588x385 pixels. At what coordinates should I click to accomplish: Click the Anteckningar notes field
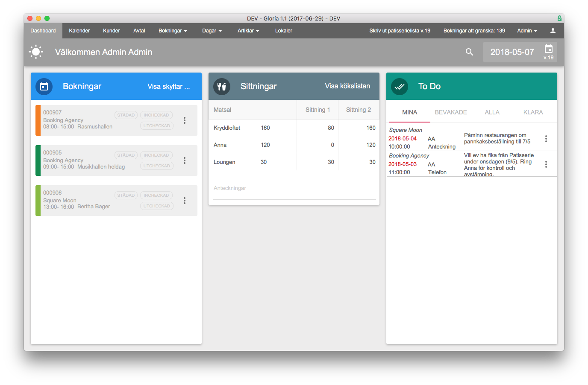(294, 189)
